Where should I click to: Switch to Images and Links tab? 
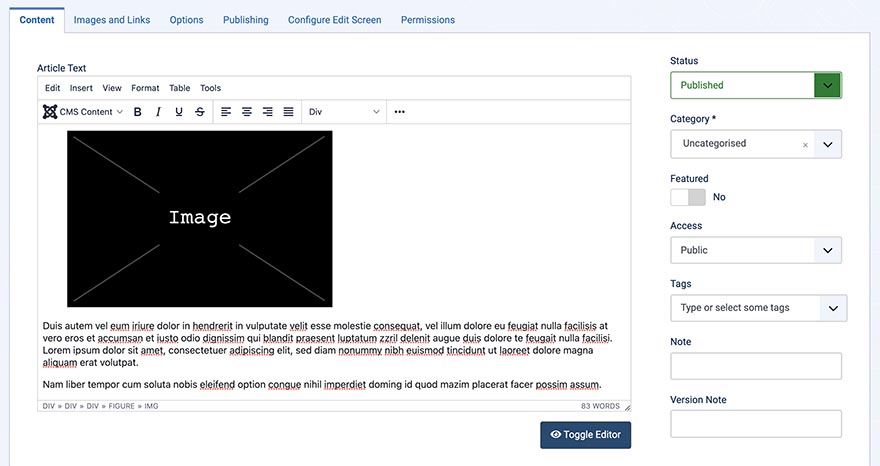[112, 20]
